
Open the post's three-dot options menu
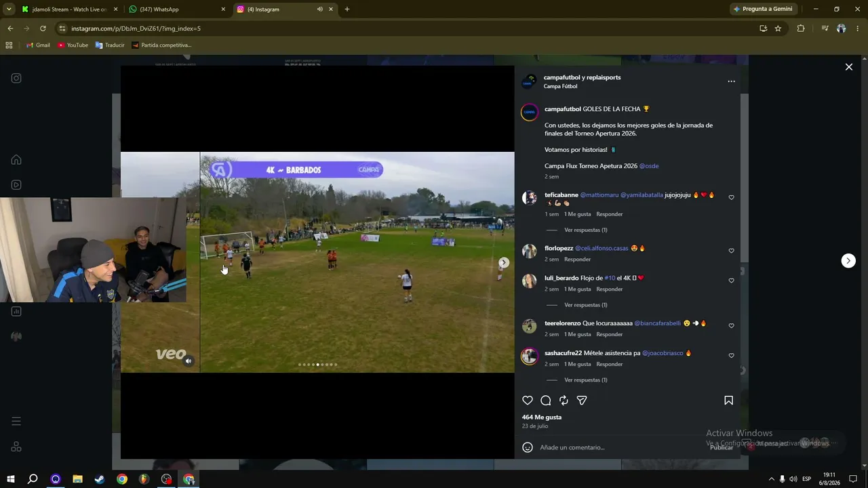[731, 81]
